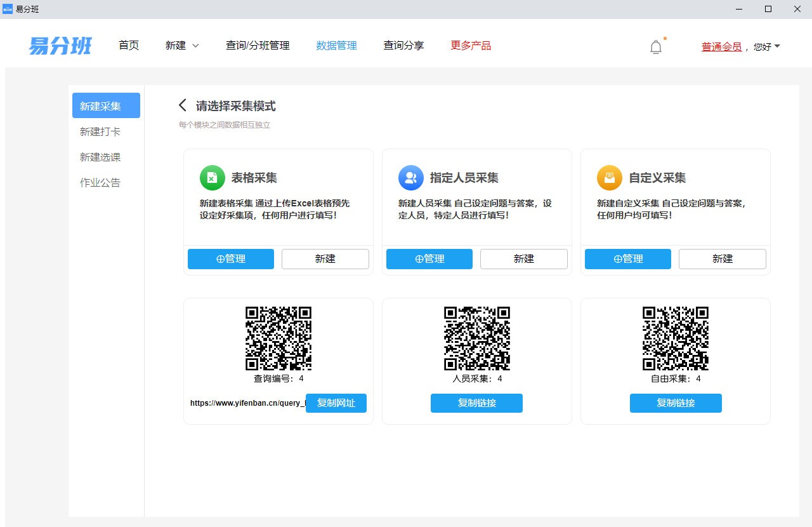The width and height of the screenshot is (812, 527).
Task: Click the 自由采集：4 label
Action: point(676,378)
